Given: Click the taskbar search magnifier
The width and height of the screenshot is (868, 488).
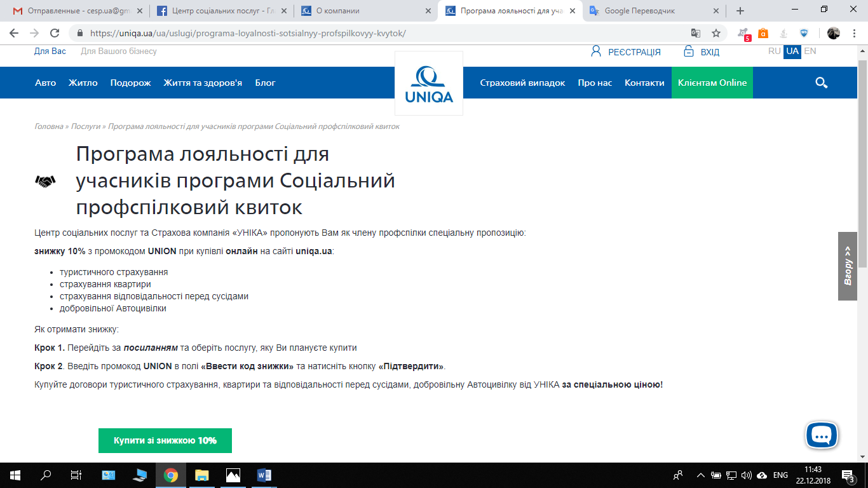Looking at the screenshot, I should tap(46, 475).
